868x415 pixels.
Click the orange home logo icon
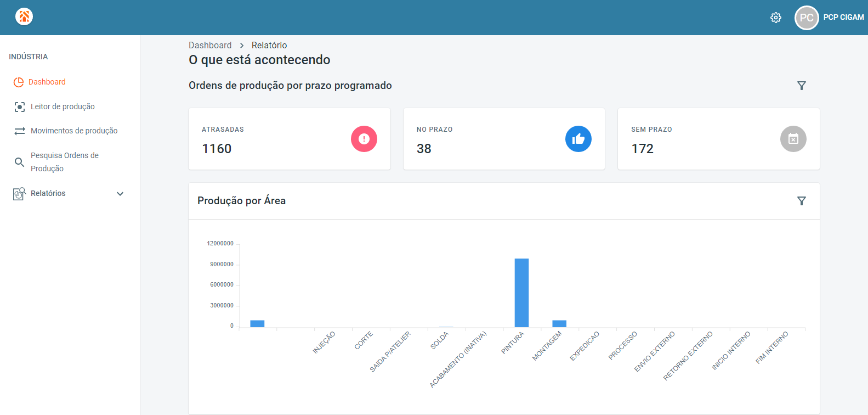click(x=24, y=16)
